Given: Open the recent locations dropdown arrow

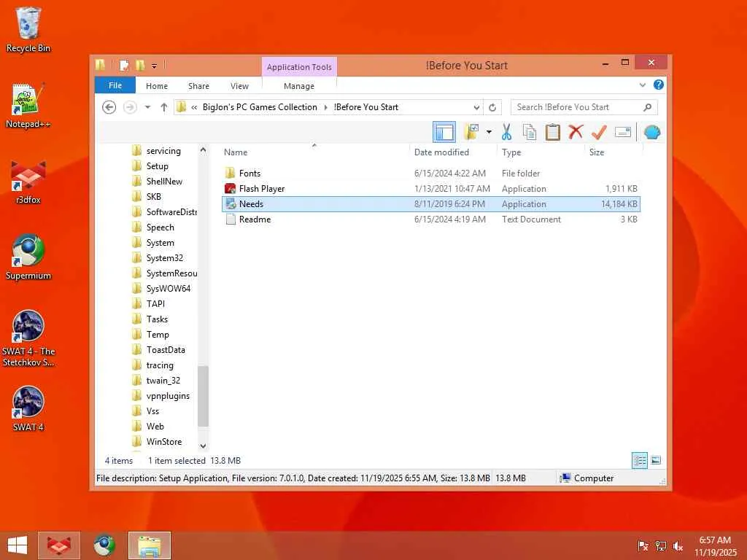Looking at the screenshot, I should tap(147, 107).
